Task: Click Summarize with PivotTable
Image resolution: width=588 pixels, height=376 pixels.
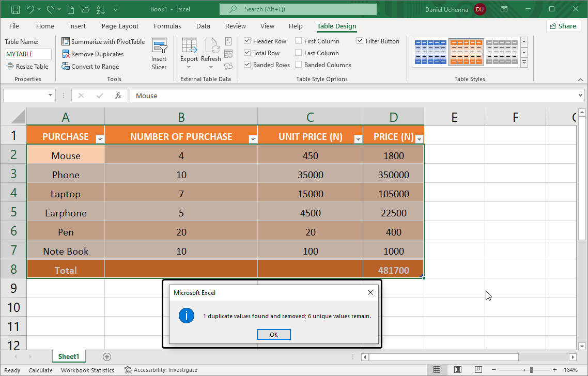Action: tap(103, 41)
